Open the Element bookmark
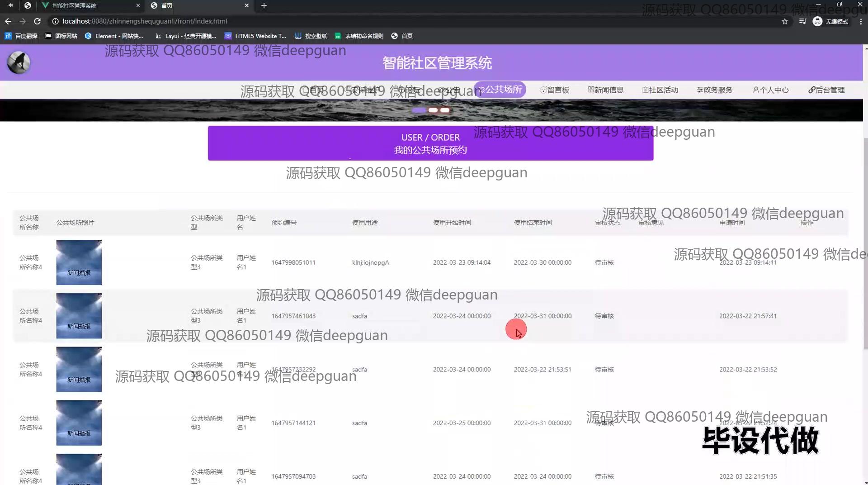The image size is (868, 485). point(114,36)
